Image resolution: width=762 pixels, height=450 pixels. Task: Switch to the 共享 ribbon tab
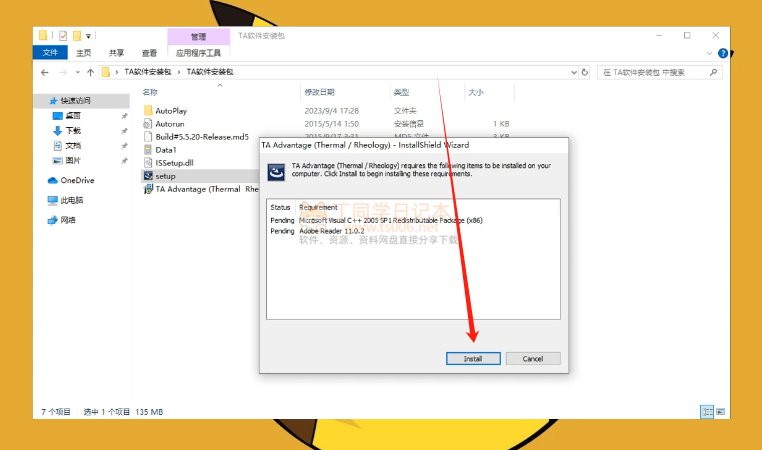pyautogui.click(x=117, y=52)
